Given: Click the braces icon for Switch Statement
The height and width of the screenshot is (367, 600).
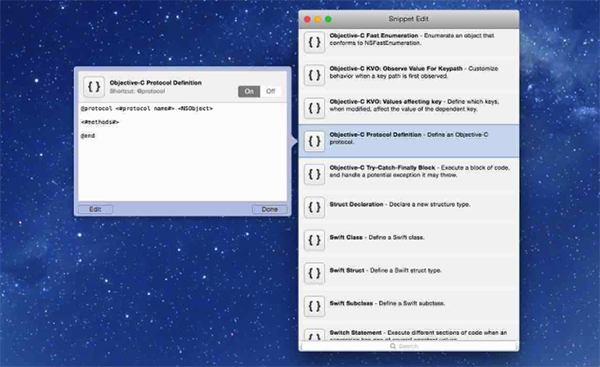Looking at the screenshot, I should [314, 335].
